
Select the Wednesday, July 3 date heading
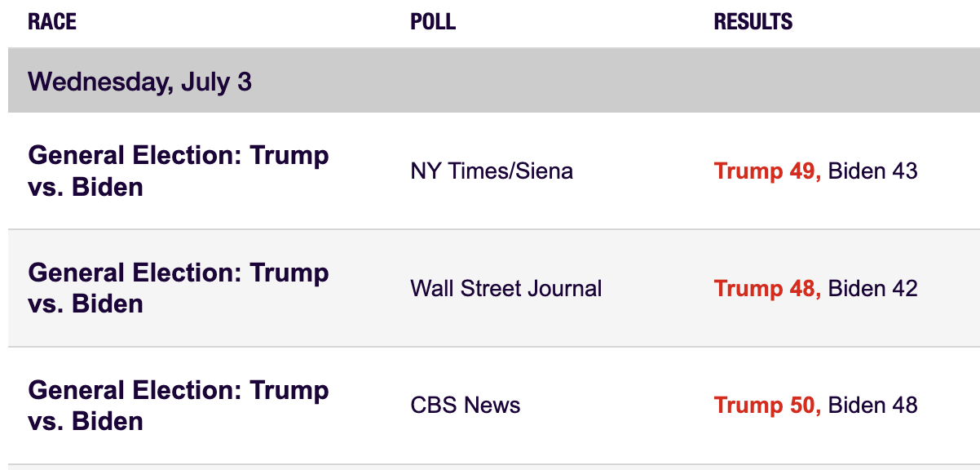tap(140, 82)
